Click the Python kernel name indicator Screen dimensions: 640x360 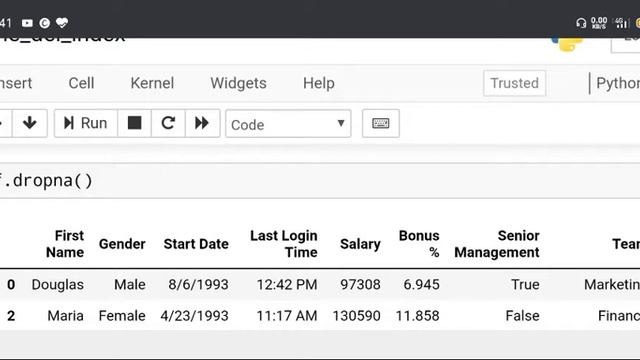[x=618, y=83]
